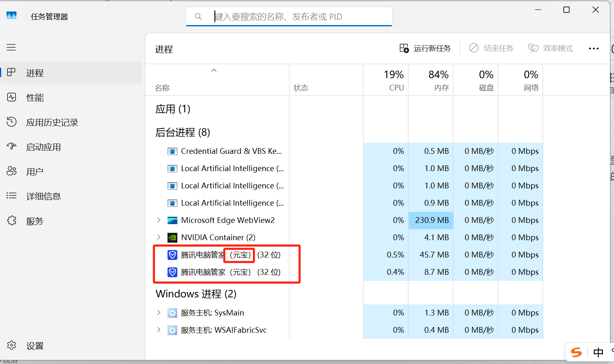Sort by the 状态 column header
614x364 pixels.
[326, 80]
